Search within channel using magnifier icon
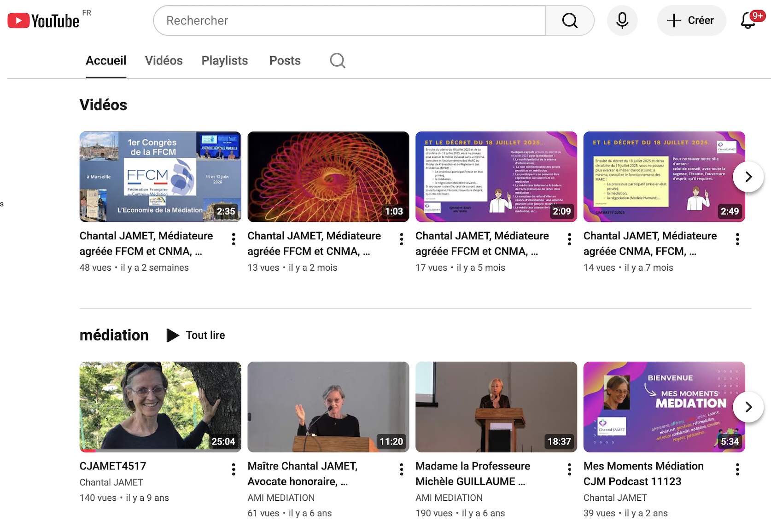 [338, 60]
